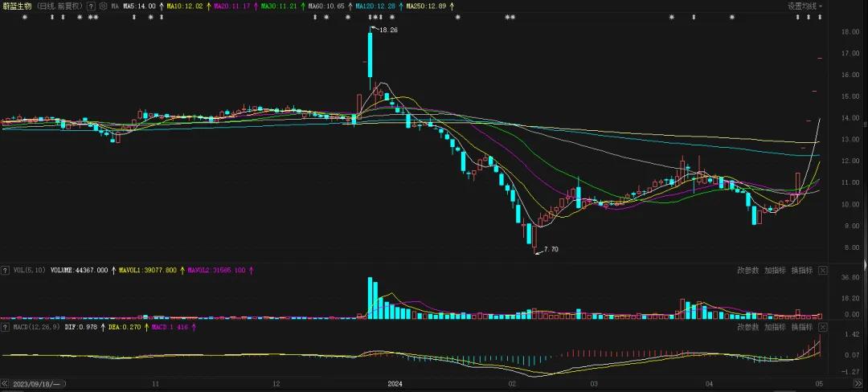Click the 11 month label on time axis
This screenshot has width=868, height=392.
point(156,384)
